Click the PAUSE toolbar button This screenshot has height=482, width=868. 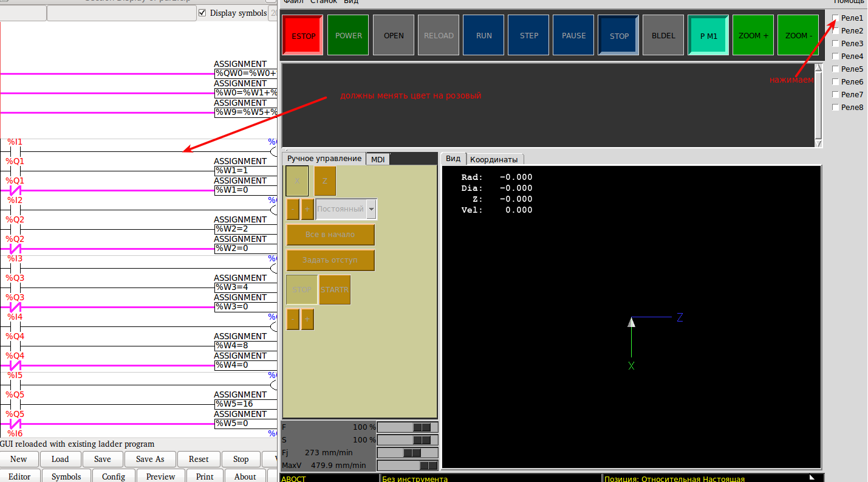click(574, 36)
